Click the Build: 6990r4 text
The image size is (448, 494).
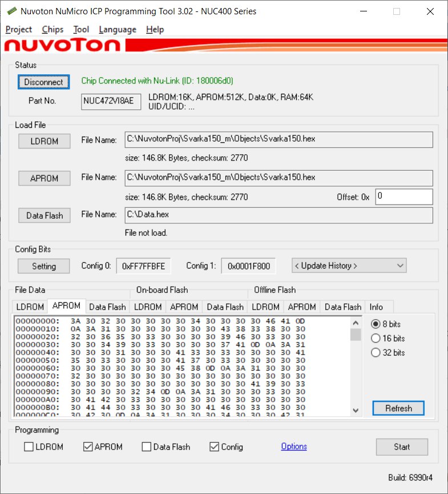coord(410,477)
